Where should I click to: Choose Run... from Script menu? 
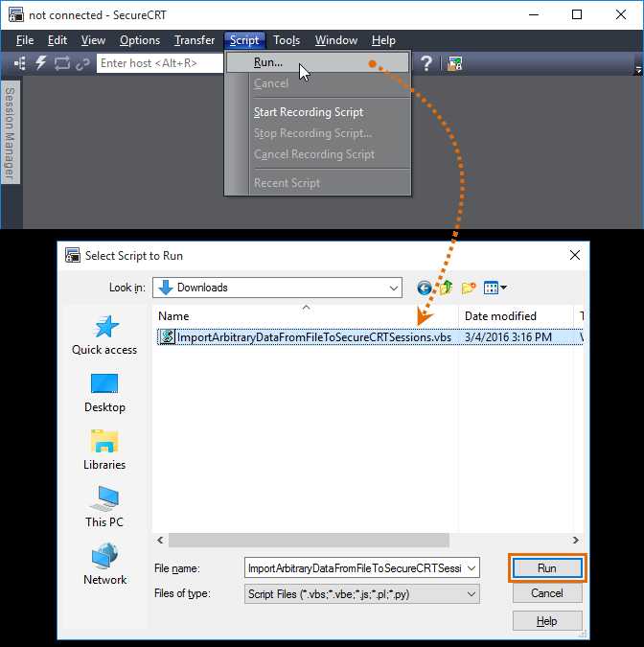point(317,62)
